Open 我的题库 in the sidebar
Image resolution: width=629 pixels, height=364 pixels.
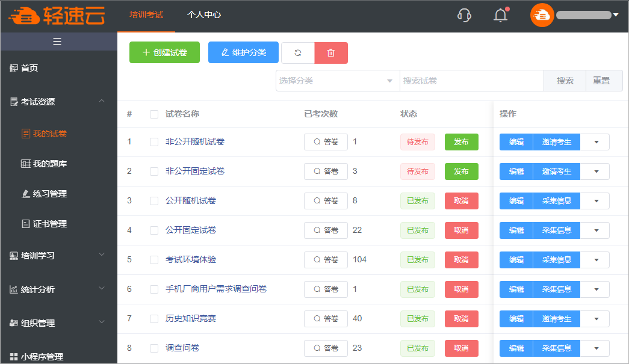[x=44, y=164]
